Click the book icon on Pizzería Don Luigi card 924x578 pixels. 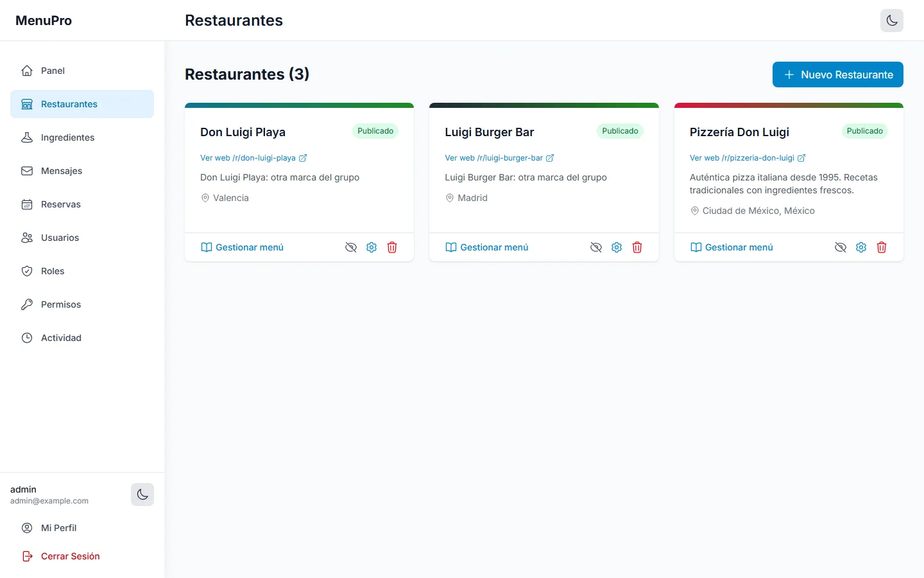coord(696,247)
